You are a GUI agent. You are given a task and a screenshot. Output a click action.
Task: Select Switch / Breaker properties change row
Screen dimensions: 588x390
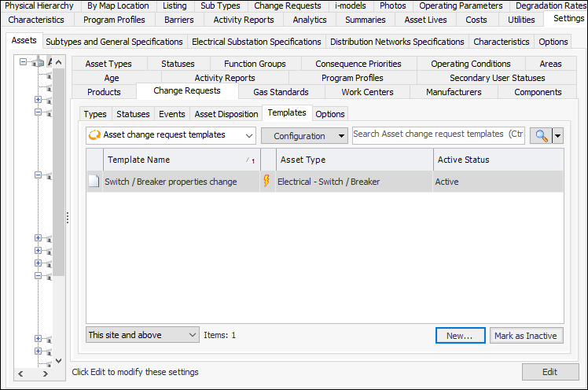point(325,182)
